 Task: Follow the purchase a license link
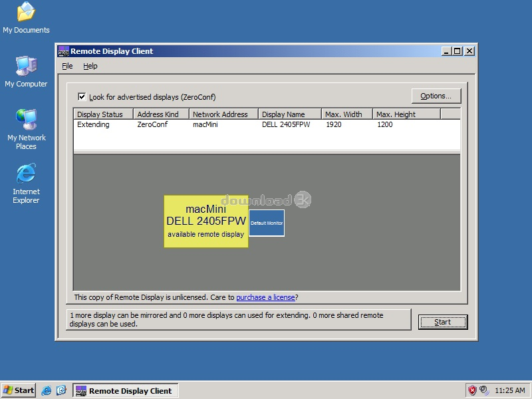click(x=265, y=297)
